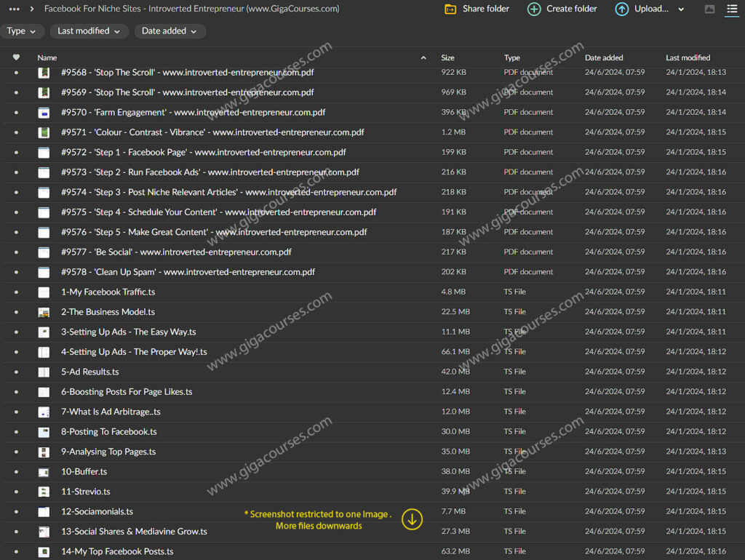The image size is (745, 560).
Task: Toggle favourite dot for 1-My Facebook Traffic.ts
Action: coord(17,292)
